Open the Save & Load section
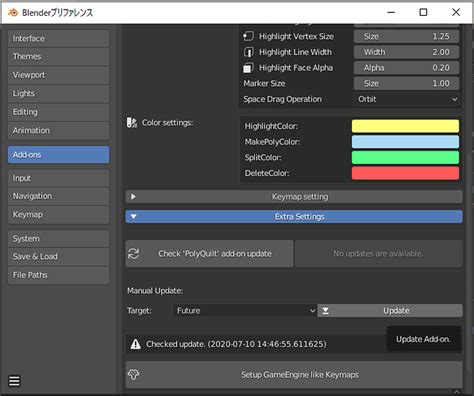Image resolution: width=474 pixels, height=396 pixels. (x=58, y=256)
